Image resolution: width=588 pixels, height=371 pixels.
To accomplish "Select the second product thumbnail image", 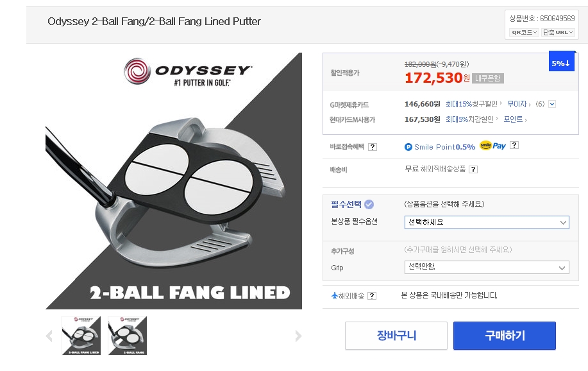I will pos(128,335).
